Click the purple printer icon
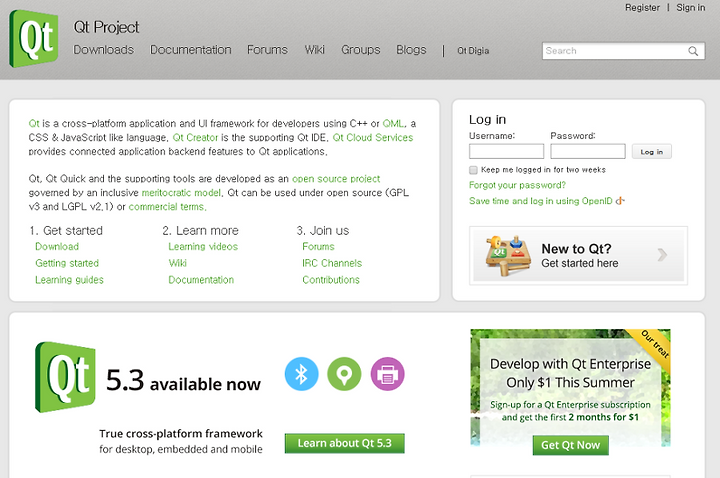This screenshot has width=720, height=478. (388, 374)
